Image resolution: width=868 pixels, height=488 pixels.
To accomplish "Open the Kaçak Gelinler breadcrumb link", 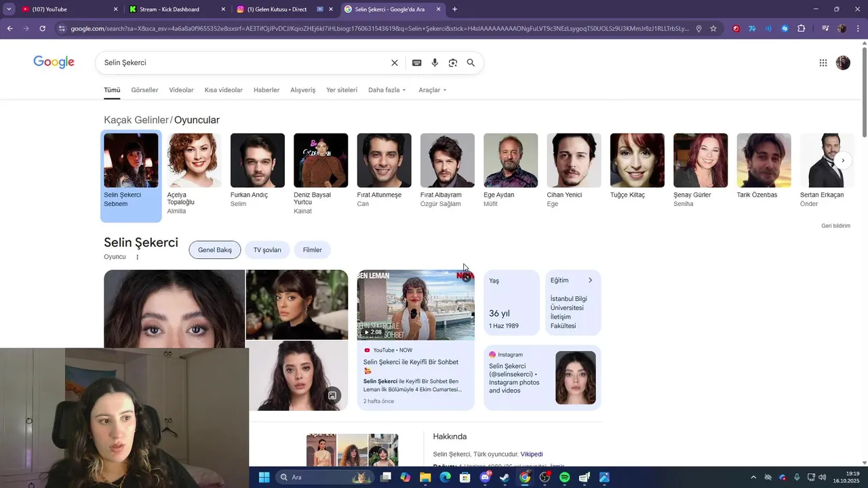I will click(136, 120).
